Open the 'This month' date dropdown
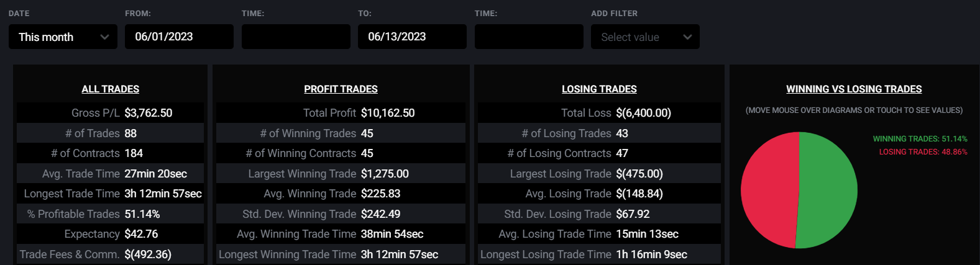 point(63,37)
